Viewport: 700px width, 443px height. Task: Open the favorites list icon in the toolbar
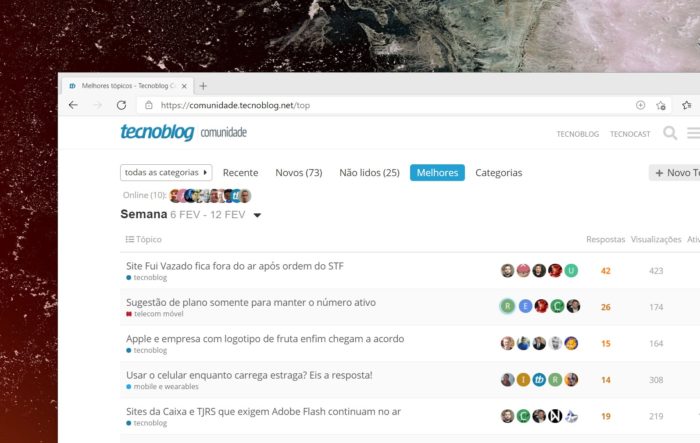[x=687, y=105]
